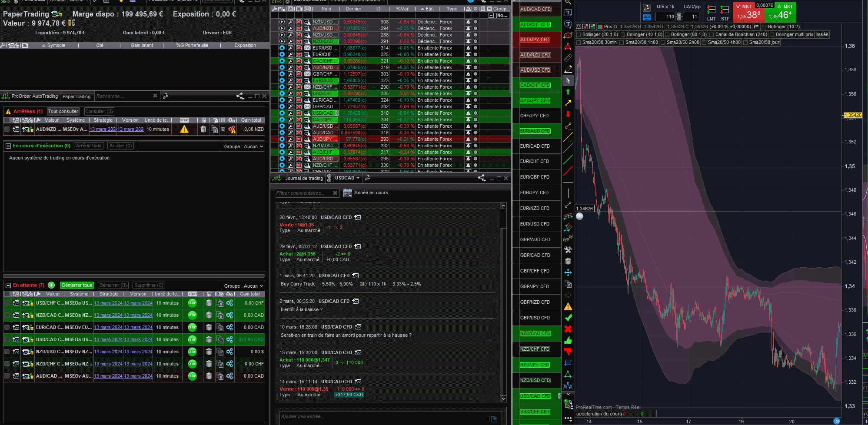This screenshot has height=425, width=868.
Task: Open chart icon for NZD/USD pending system
Action: (x=16, y=352)
